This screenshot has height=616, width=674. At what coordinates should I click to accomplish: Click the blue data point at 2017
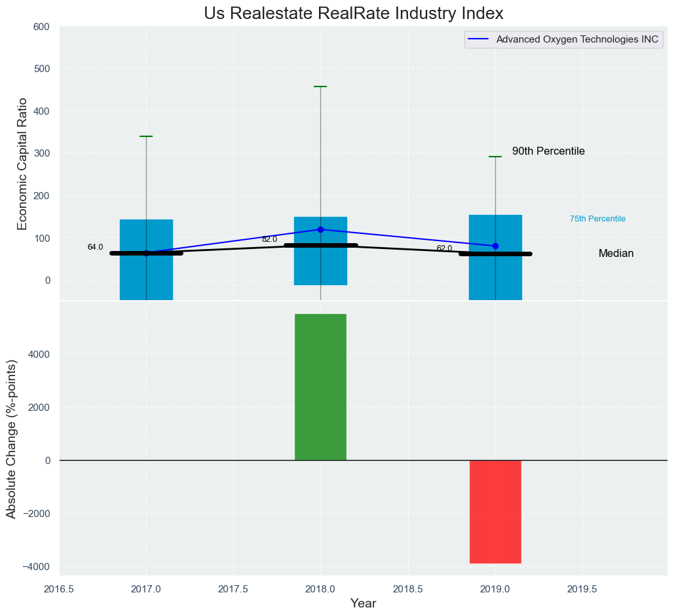tap(146, 253)
